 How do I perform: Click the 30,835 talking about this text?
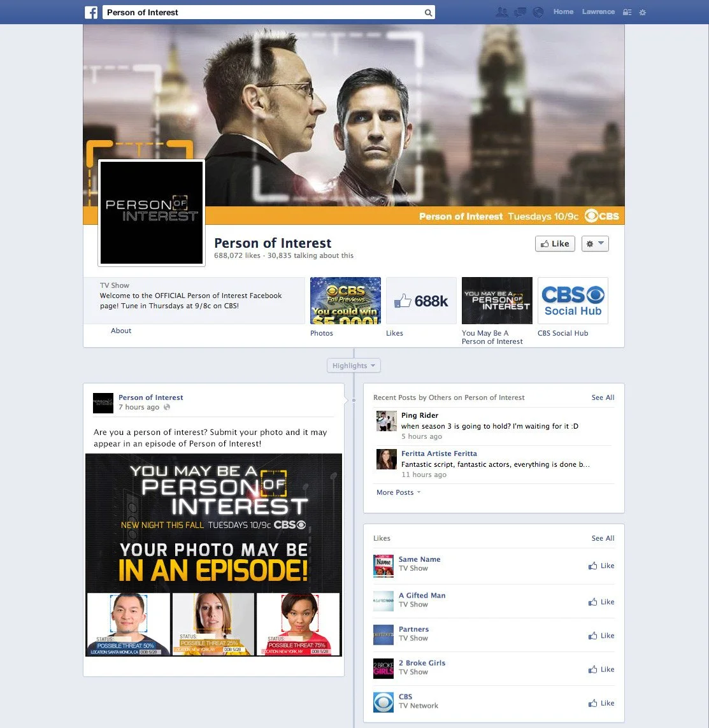[x=310, y=255]
